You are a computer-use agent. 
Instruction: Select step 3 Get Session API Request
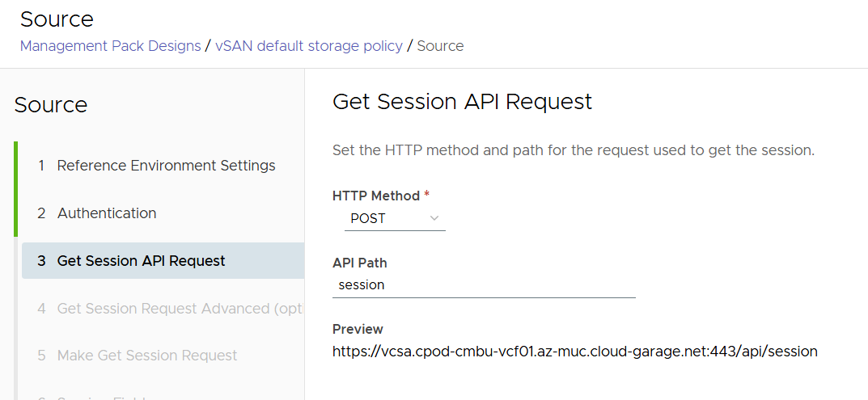pyautogui.click(x=141, y=261)
